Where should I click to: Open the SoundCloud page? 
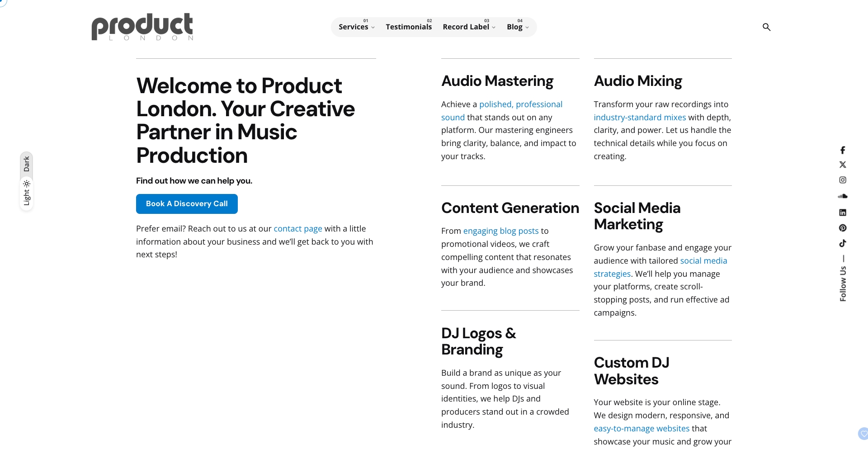click(x=843, y=196)
